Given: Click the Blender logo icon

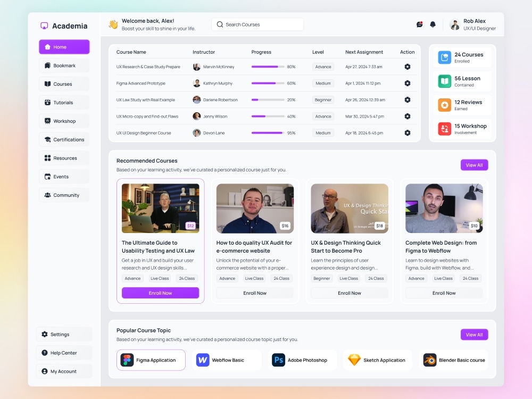Looking at the screenshot, I should click(430, 360).
